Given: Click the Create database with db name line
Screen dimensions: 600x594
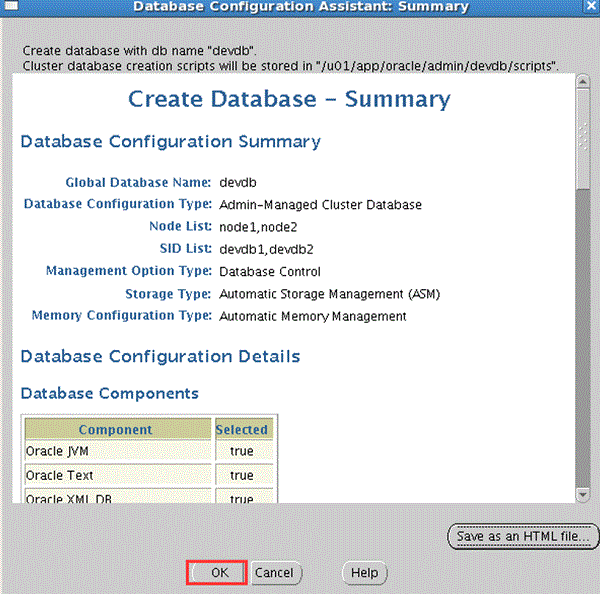Looking at the screenshot, I should point(139,51).
